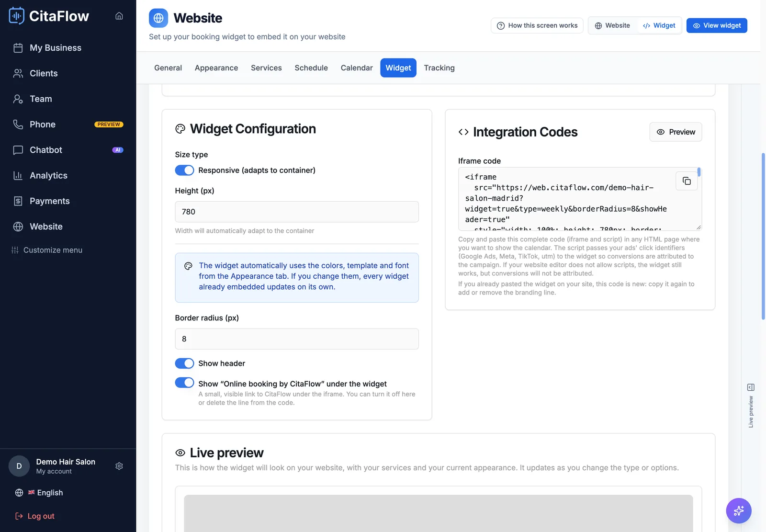Click the Preview button in Integration Codes
This screenshot has height=532, width=766.
pyautogui.click(x=676, y=132)
